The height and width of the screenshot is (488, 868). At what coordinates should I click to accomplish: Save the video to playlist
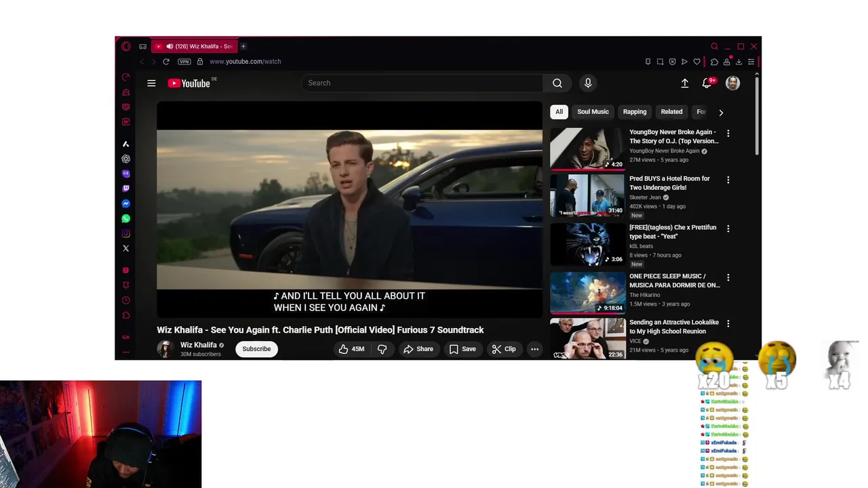[x=462, y=349]
